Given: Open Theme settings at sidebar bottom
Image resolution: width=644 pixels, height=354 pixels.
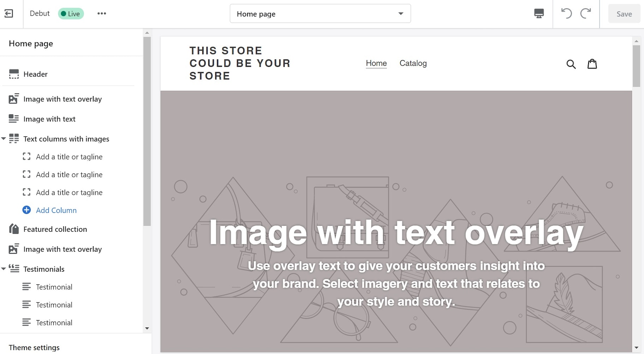Looking at the screenshot, I should coord(34,347).
